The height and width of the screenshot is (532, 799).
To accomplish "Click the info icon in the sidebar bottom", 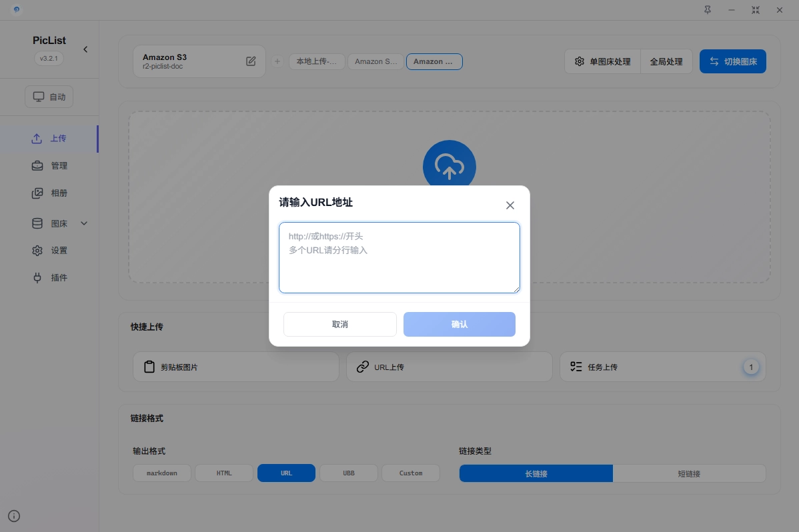I will pyautogui.click(x=14, y=516).
